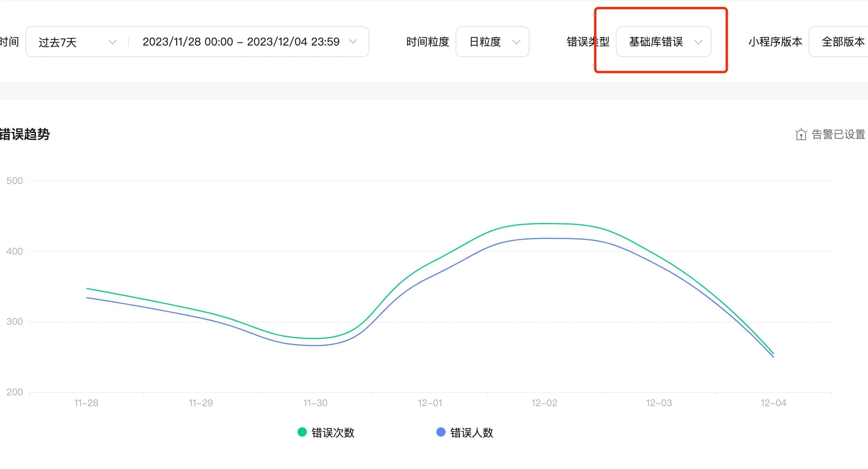Screen dimensions: 868x469
Task: Click the 告警已设置 link
Action: click(838, 135)
